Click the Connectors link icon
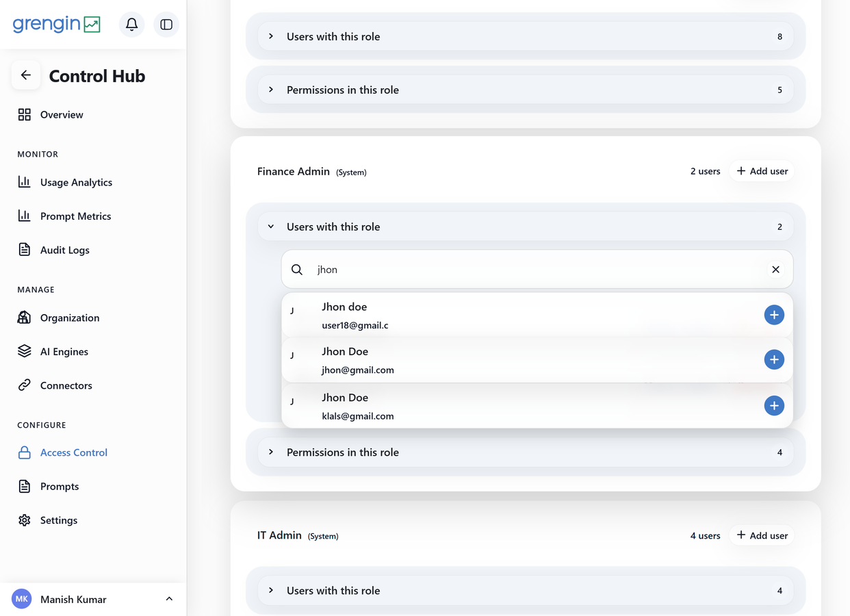Viewport: 850px width, 616px height. tap(25, 385)
